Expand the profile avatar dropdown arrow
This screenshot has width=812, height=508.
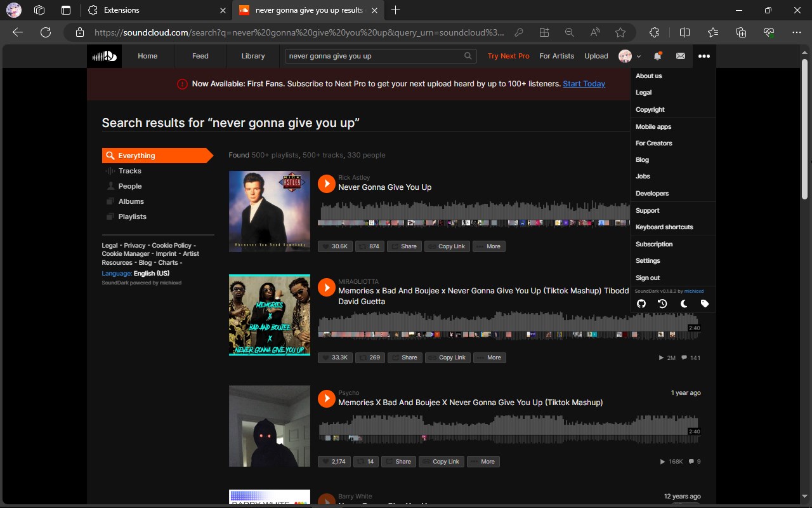point(639,57)
